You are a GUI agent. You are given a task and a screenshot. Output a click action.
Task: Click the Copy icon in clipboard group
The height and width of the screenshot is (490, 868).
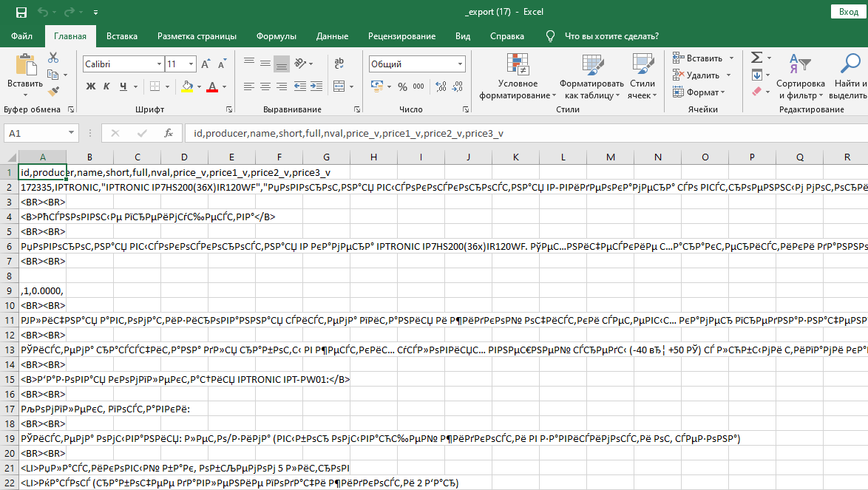tap(53, 75)
